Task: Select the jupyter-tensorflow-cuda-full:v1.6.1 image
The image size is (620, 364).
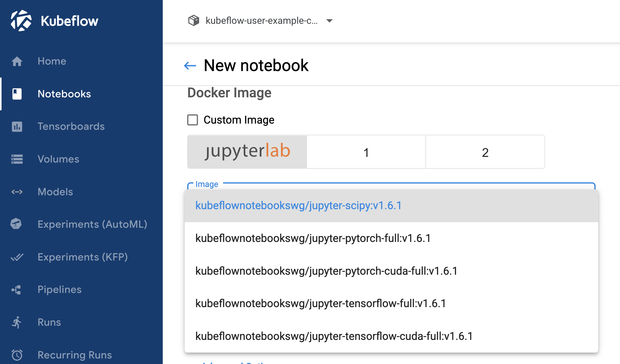Action: pyautogui.click(x=334, y=336)
